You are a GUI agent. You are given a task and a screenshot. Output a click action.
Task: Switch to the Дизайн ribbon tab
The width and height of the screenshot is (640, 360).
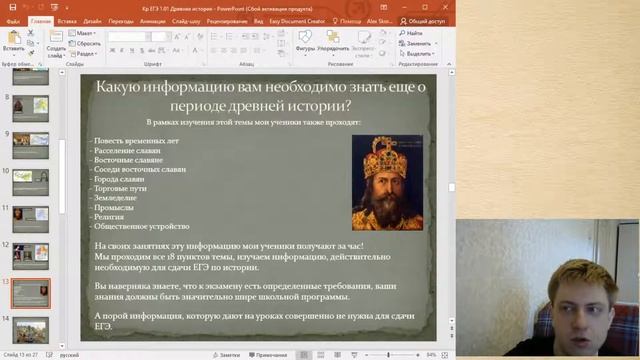point(92,21)
